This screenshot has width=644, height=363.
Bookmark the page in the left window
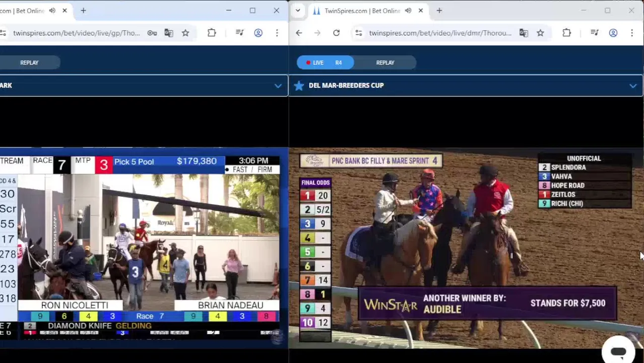(185, 33)
